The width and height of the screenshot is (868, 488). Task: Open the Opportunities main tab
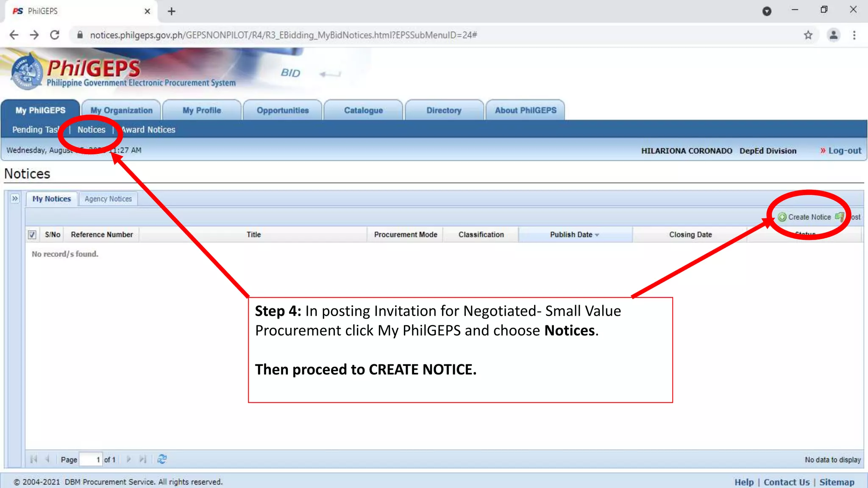(282, 111)
